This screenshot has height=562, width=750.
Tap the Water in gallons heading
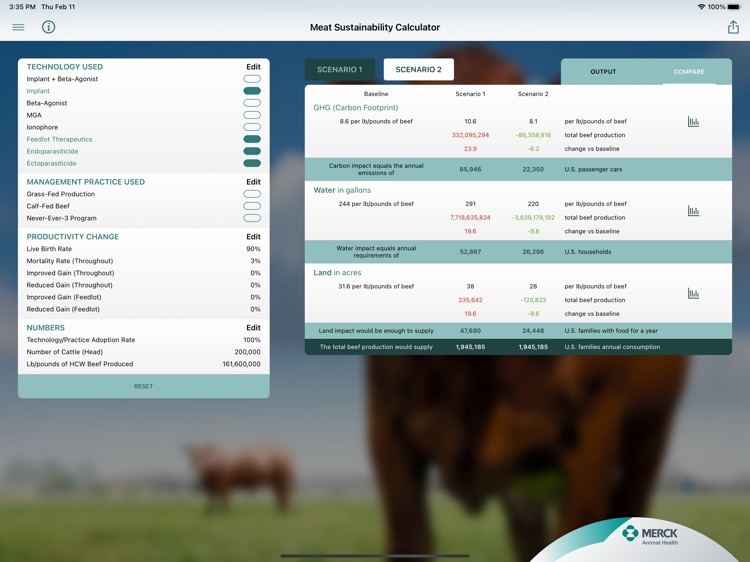342,190
